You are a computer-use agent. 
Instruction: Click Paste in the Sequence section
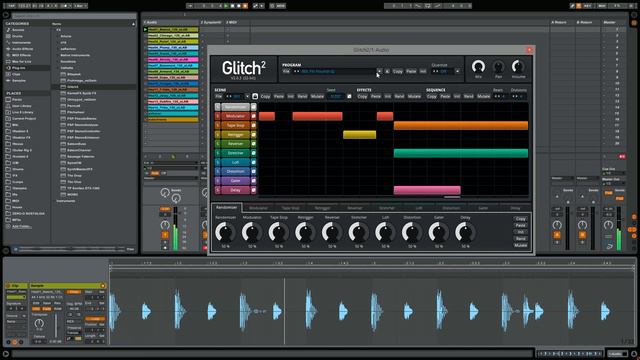click(445, 96)
